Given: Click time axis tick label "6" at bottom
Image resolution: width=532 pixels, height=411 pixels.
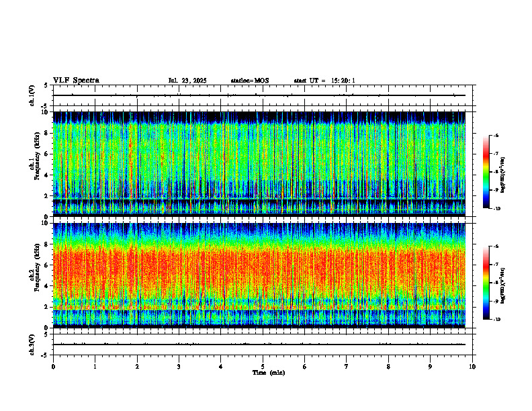Looking at the screenshot, I should [x=305, y=367].
